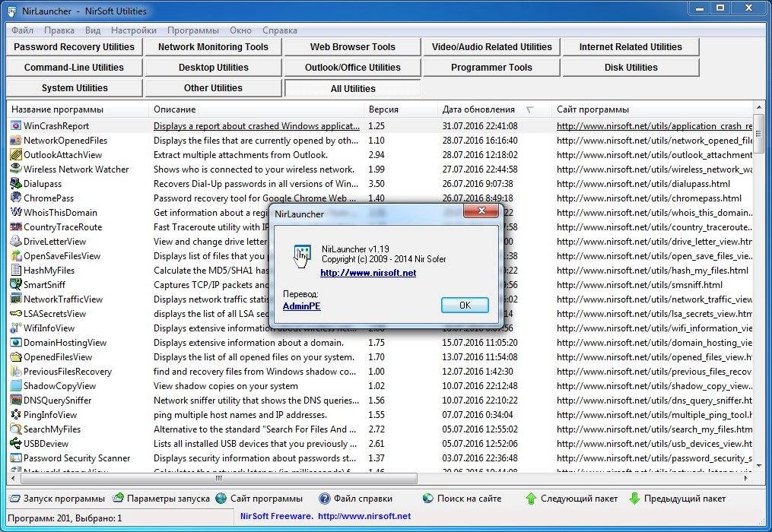Open the nirsoft.net status bar link

(364, 516)
